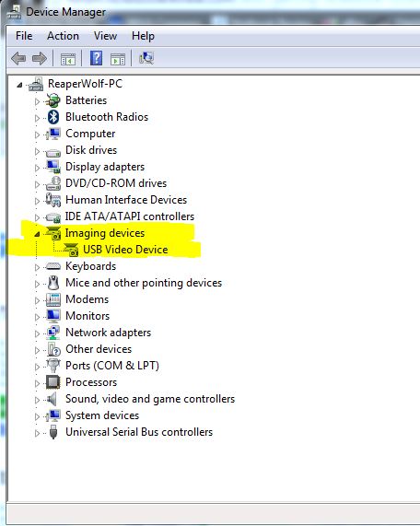Select Sound, video and game controllers
Viewport: 420px width, 526px height.
click(150, 399)
